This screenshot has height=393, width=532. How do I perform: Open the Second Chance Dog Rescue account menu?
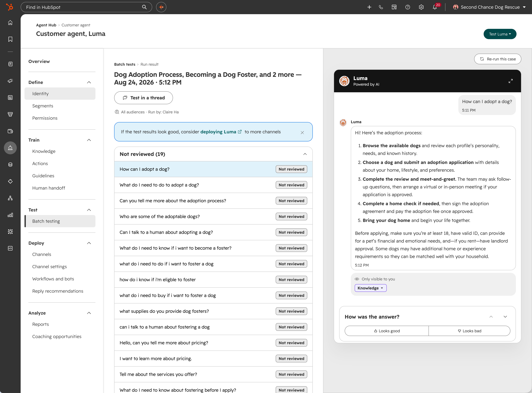click(x=489, y=7)
